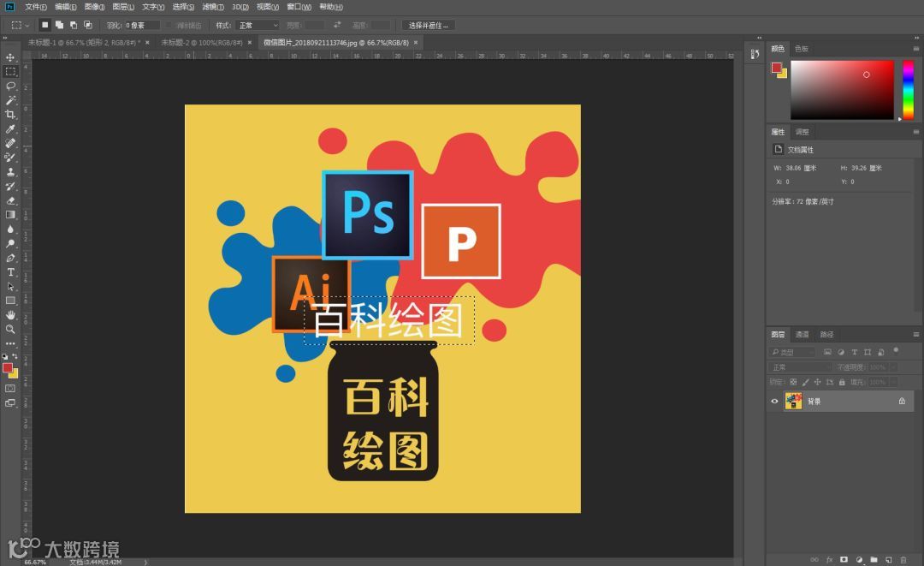The height and width of the screenshot is (566, 924).
Task: Open the Layers panel flyout menu
Action: (915, 334)
